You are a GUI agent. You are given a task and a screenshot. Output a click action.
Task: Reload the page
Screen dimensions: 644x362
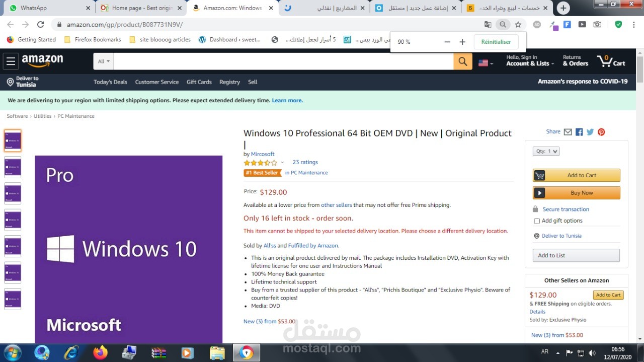(x=41, y=24)
